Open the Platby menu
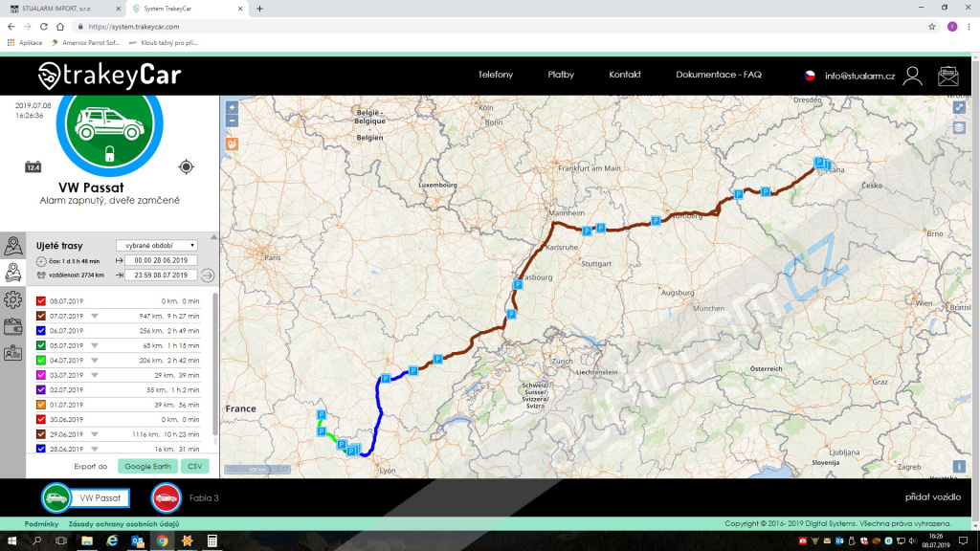Viewport: 980px width, 551px height. click(561, 75)
